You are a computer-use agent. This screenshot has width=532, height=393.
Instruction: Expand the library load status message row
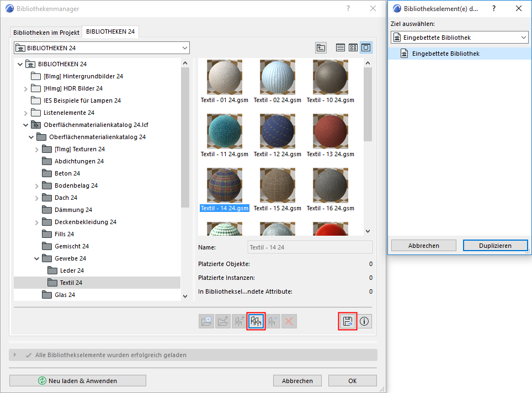[15, 355]
